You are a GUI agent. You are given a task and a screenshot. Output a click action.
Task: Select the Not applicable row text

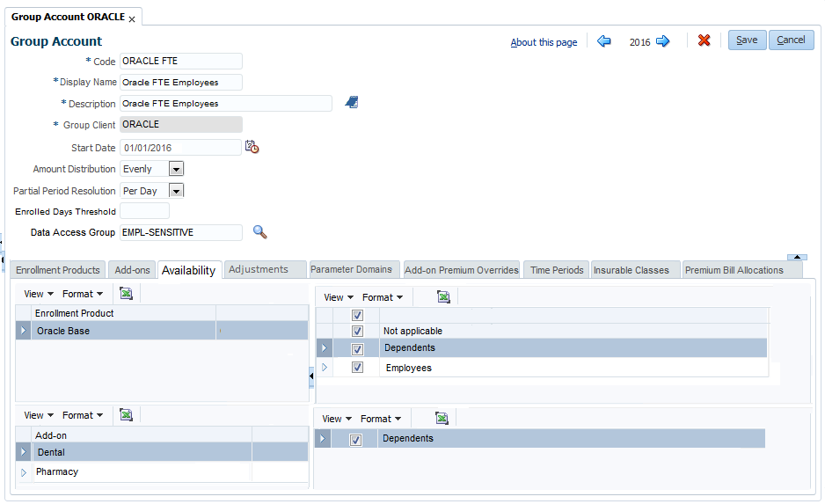coord(412,331)
